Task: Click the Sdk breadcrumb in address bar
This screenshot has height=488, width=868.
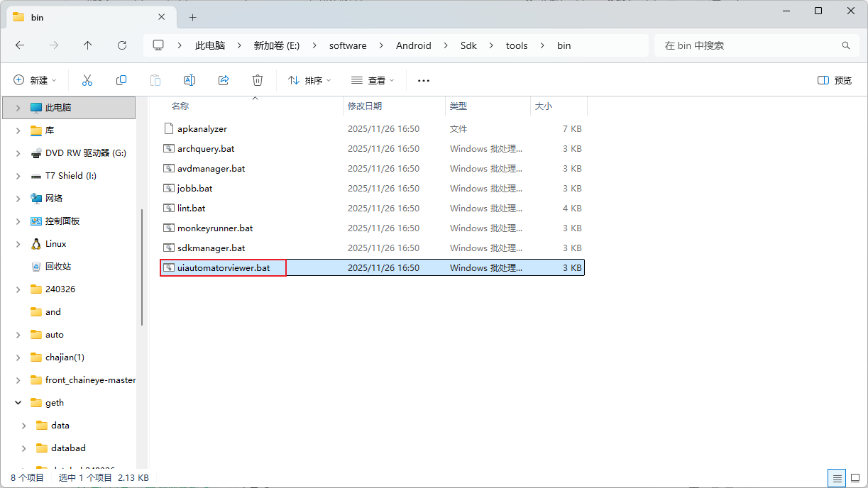Action: [x=468, y=45]
